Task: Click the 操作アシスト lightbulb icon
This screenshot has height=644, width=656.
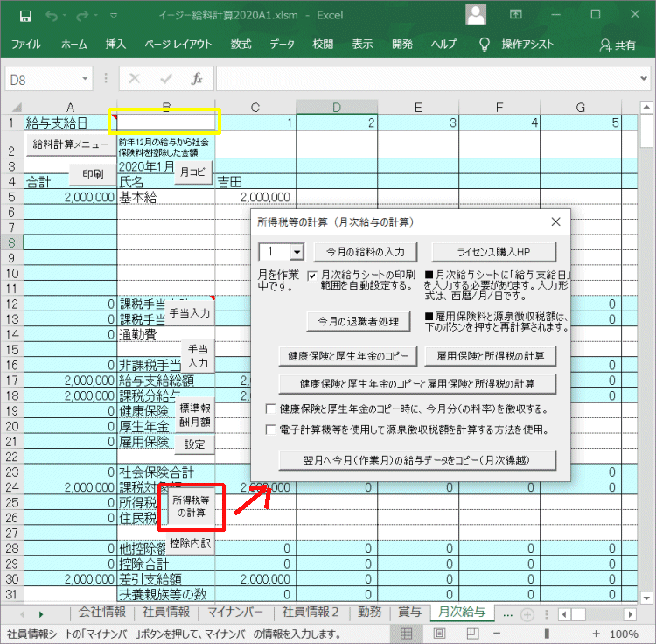Action: (484, 45)
